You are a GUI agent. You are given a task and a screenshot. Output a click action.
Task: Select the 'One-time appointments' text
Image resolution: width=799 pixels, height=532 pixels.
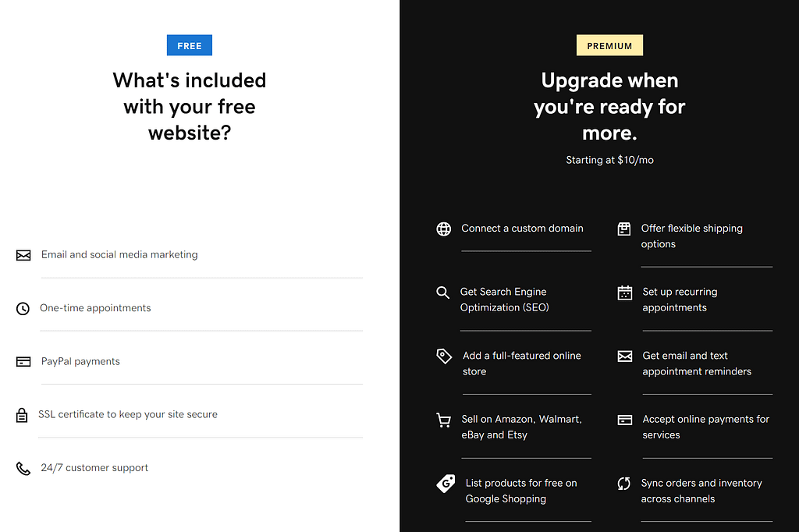point(95,308)
